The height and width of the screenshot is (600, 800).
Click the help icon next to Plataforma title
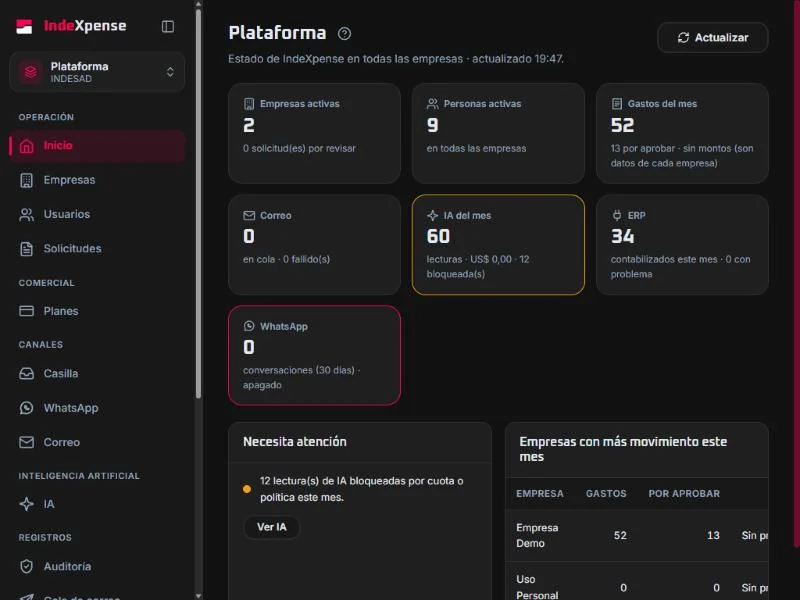point(344,34)
